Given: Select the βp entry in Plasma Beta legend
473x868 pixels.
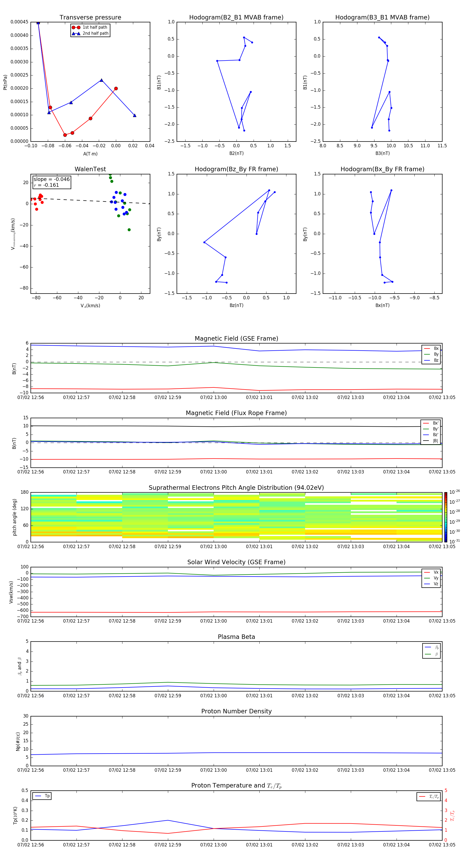Looking at the screenshot, I should (x=431, y=648).
